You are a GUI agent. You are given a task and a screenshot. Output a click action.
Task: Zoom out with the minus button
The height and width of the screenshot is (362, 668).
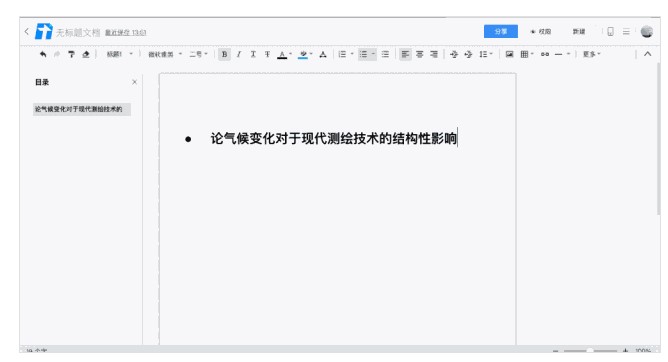click(555, 351)
